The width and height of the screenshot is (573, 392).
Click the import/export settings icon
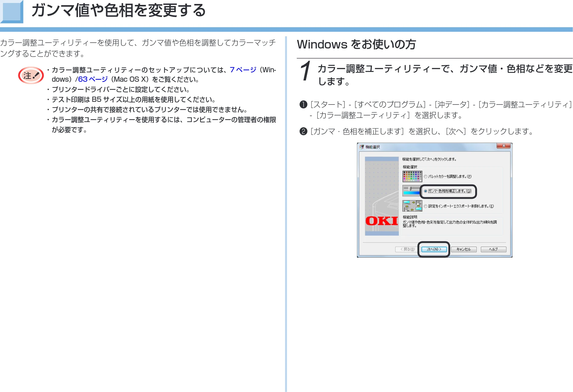412,206
